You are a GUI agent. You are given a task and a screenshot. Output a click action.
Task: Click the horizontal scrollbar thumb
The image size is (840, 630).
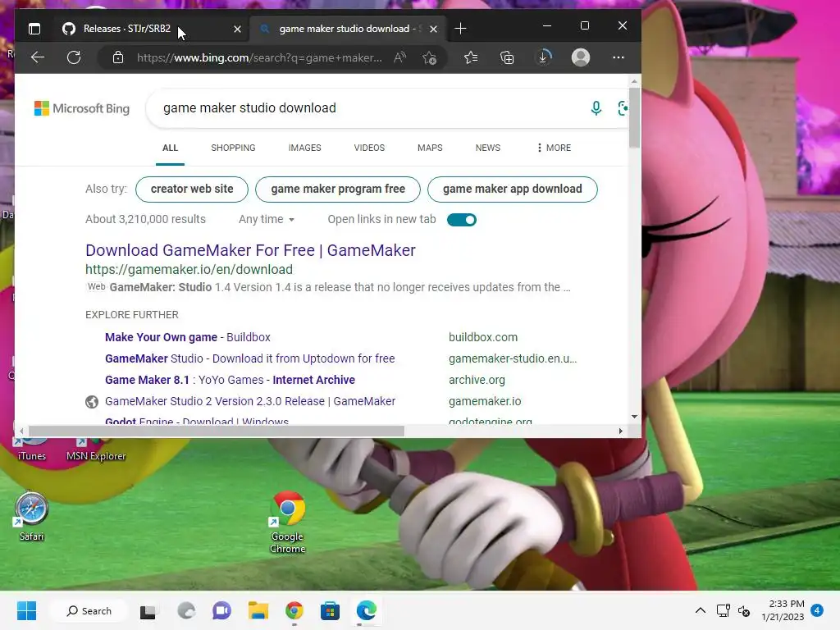point(217,431)
